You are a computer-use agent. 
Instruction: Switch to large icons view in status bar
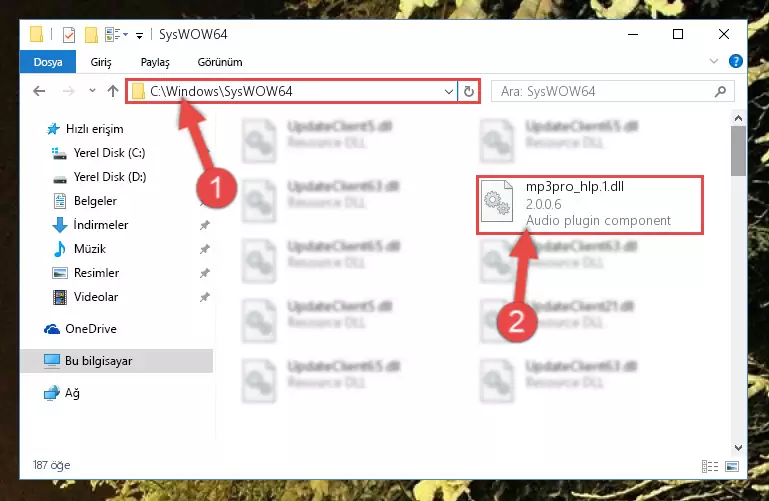[732, 466]
